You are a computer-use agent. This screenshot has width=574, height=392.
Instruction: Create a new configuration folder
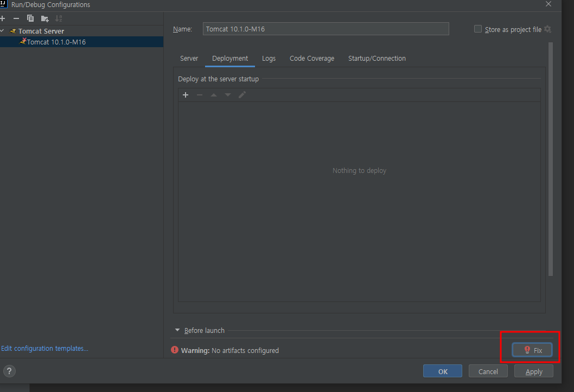[x=44, y=18]
